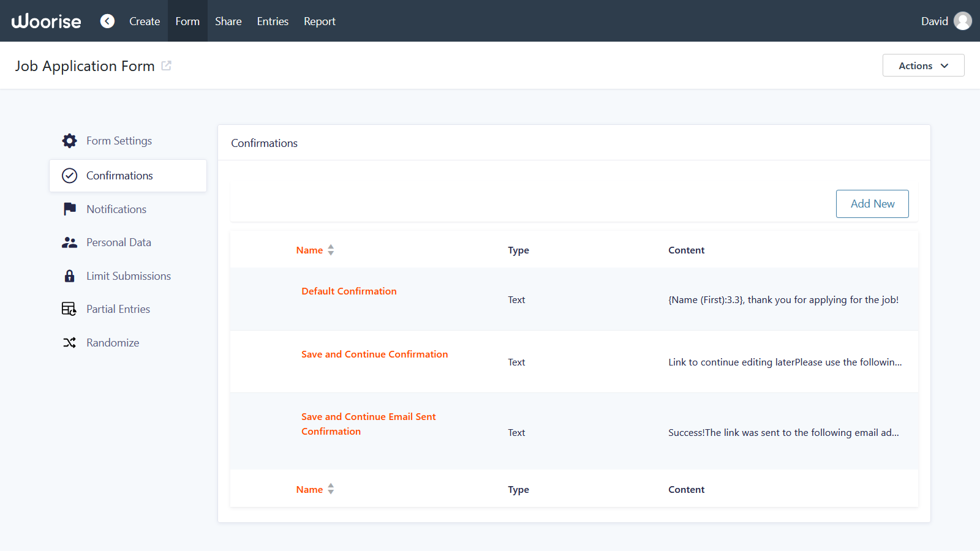Edit the Save and Continue Confirmation
980x551 pixels.
tap(374, 354)
